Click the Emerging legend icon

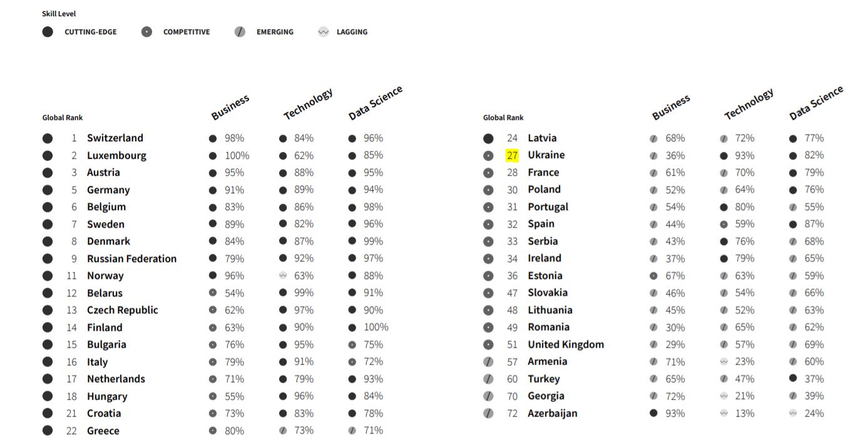coord(240,32)
